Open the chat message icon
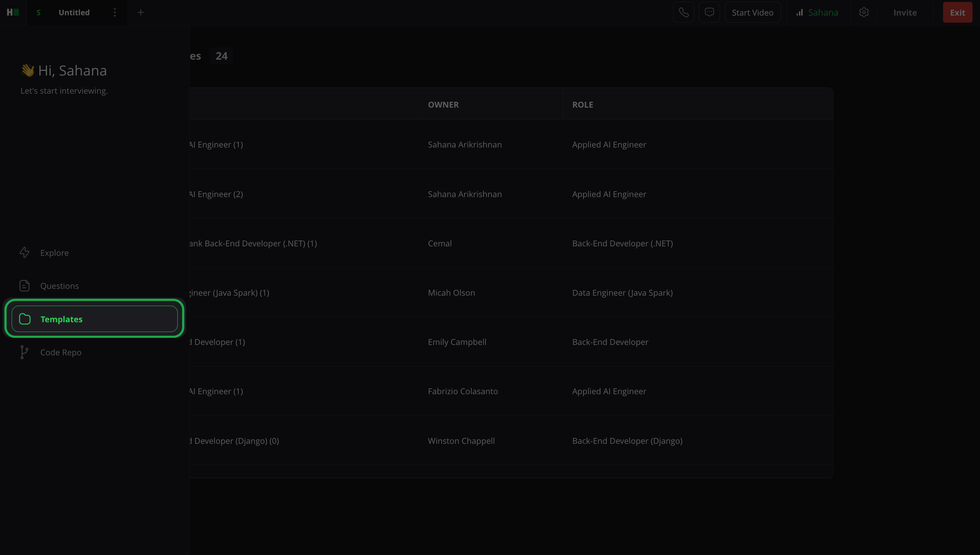The width and height of the screenshot is (980, 555). [x=709, y=13]
